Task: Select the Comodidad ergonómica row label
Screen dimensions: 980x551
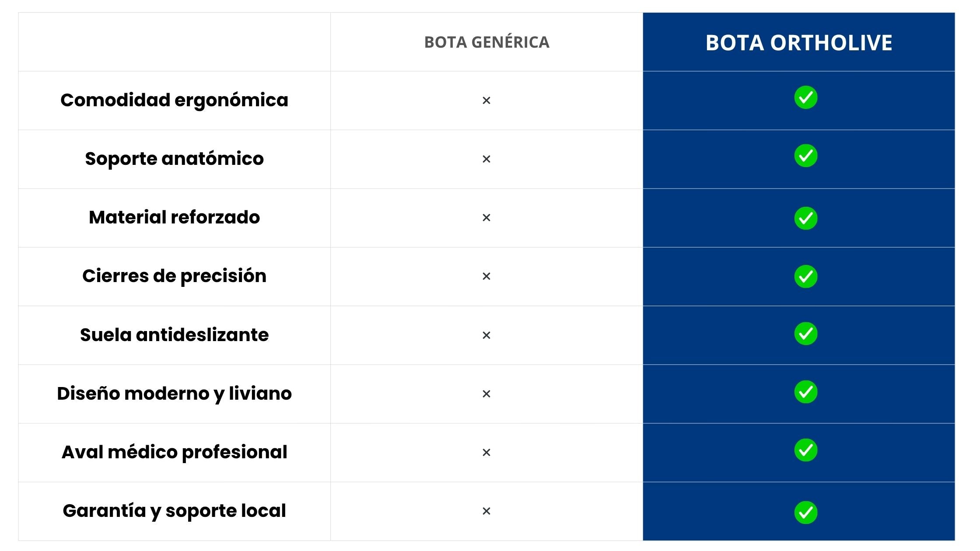Action: (x=174, y=100)
